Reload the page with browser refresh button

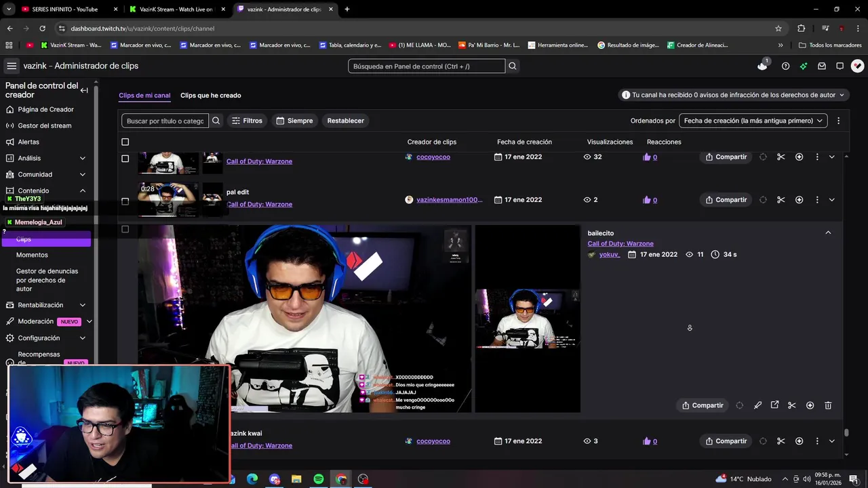pos(42,28)
